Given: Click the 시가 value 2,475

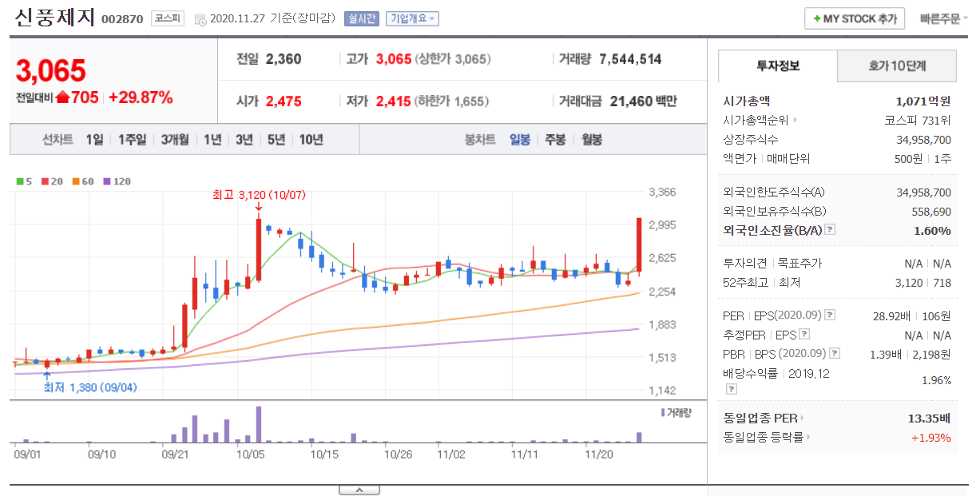Looking at the screenshot, I should pos(284,101).
